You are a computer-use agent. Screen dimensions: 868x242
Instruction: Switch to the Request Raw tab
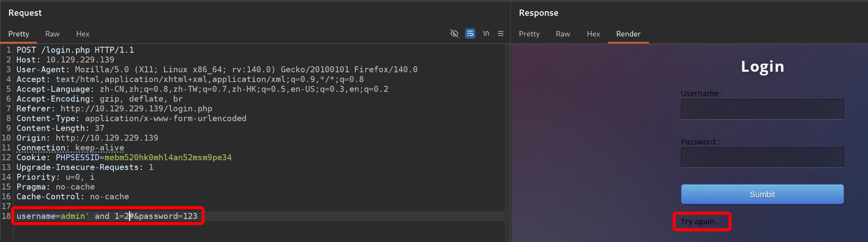(x=52, y=34)
